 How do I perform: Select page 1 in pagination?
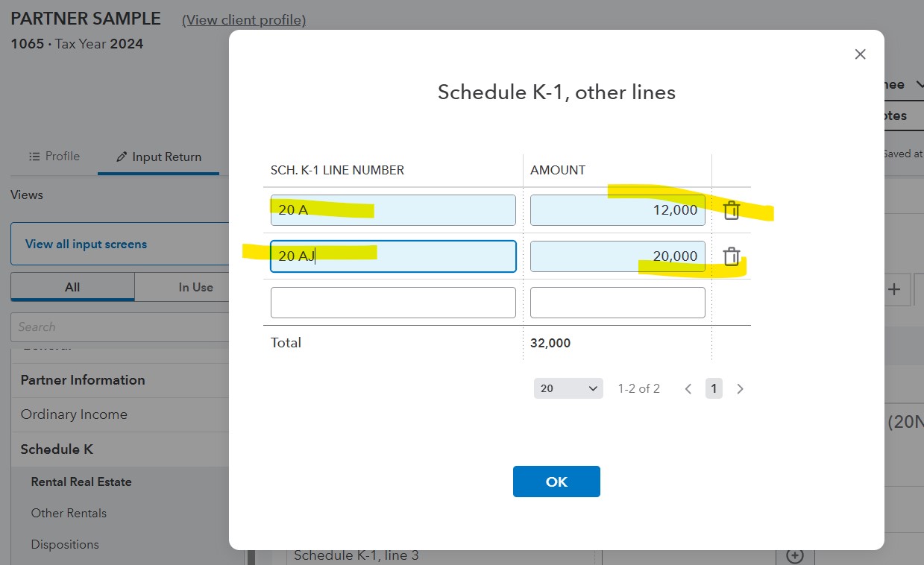coord(714,388)
